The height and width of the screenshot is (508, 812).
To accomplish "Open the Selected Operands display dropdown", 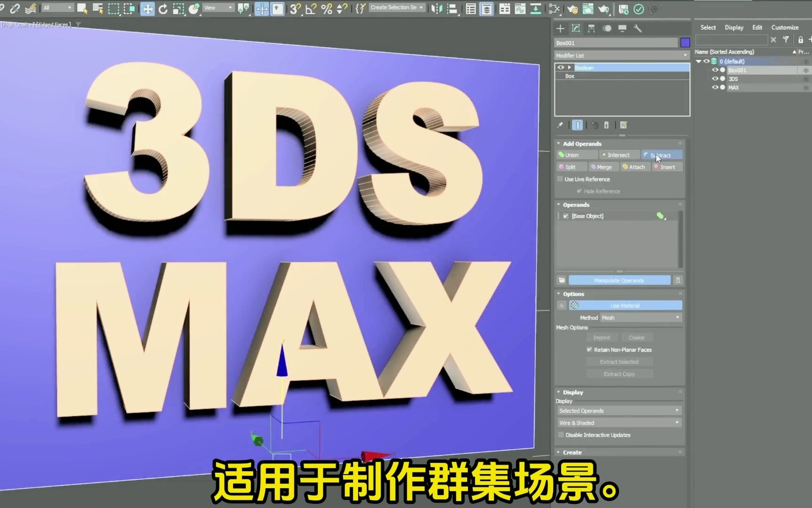I will click(x=619, y=411).
